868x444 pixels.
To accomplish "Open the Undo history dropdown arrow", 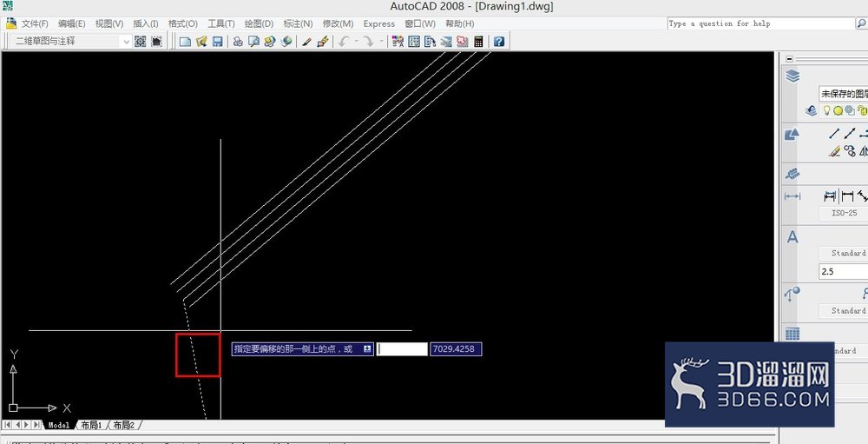I will point(356,42).
